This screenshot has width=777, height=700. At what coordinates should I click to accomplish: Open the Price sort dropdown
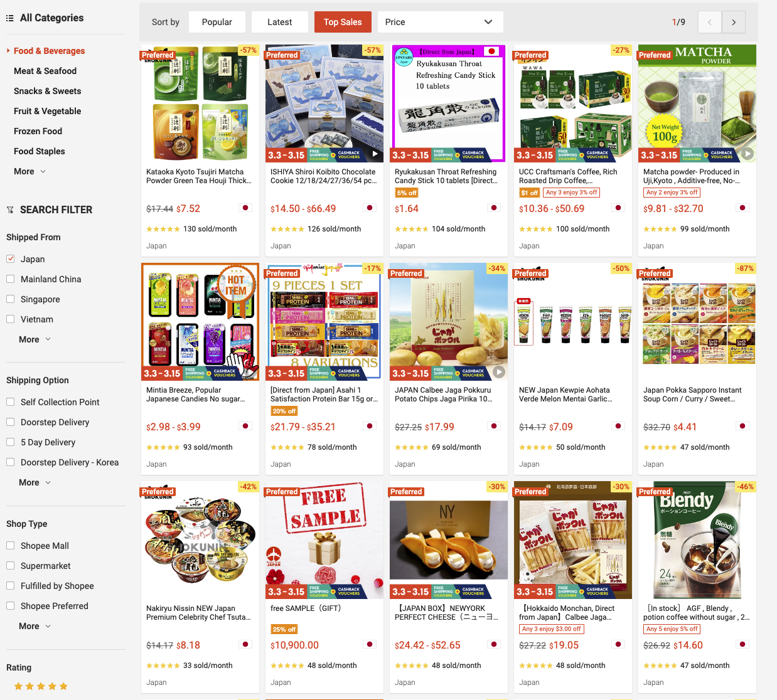(x=440, y=22)
